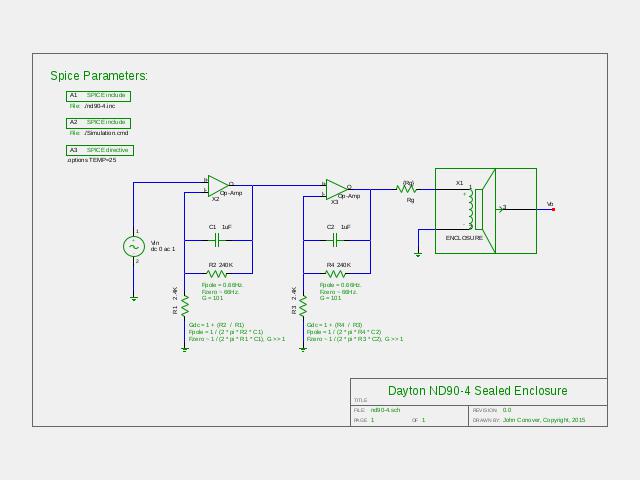Select the C1 capacitor symbol

(x=217, y=240)
